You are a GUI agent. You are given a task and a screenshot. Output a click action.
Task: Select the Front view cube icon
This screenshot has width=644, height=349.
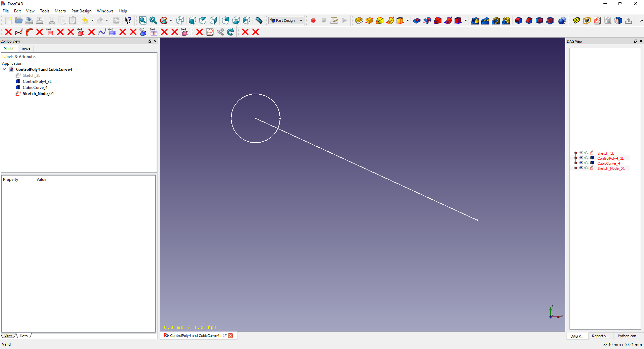point(192,20)
